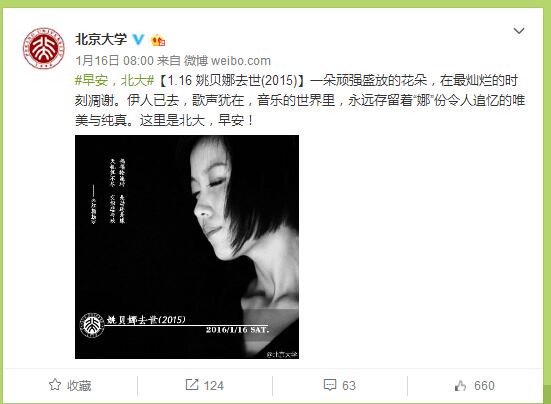Viewport: 551px width, 404px height.
Task: Click the post body text paragraph
Action: (300, 101)
